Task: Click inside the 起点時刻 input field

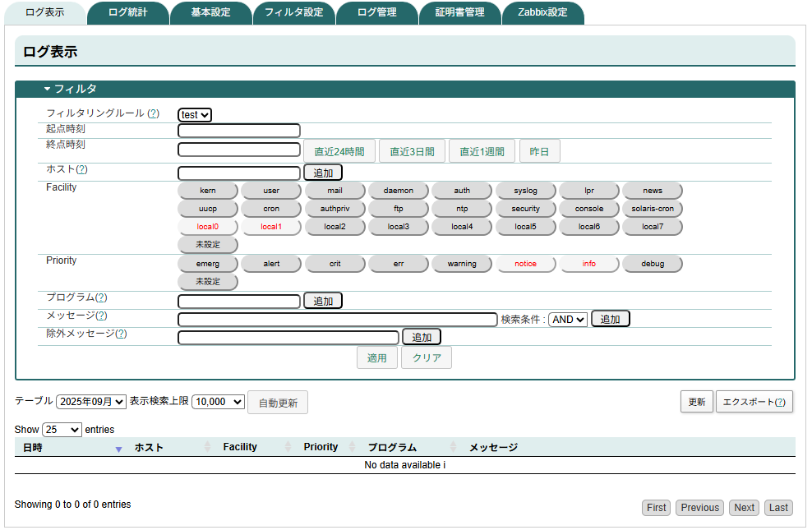Action: (x=238, y=130)
